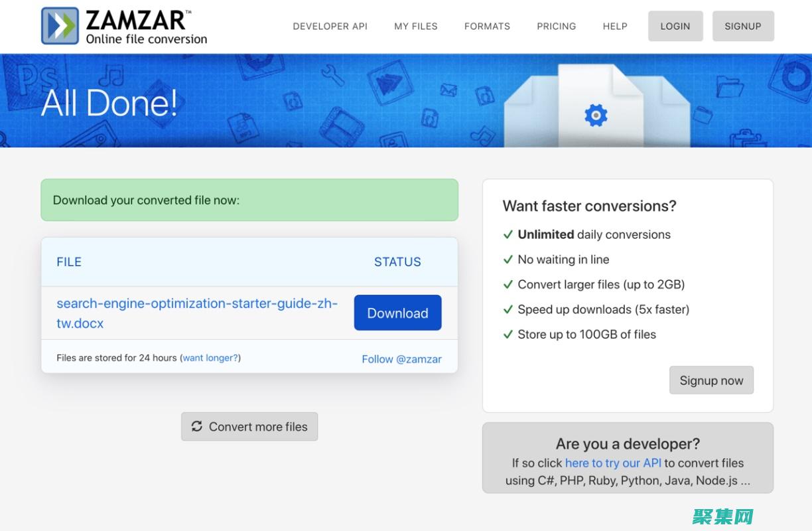812x531 pixels.
Task: Open the Formats navigation link
Action: 487,27
